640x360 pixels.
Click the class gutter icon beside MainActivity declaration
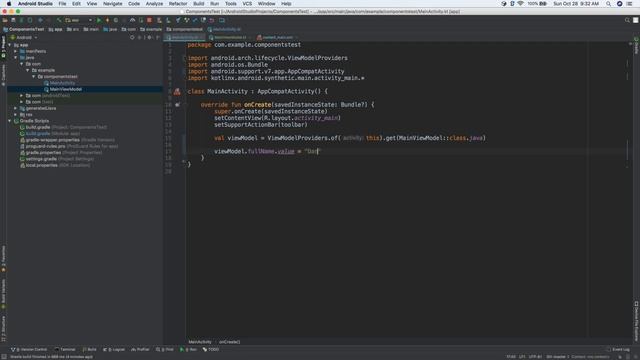[x=177, y=91]
